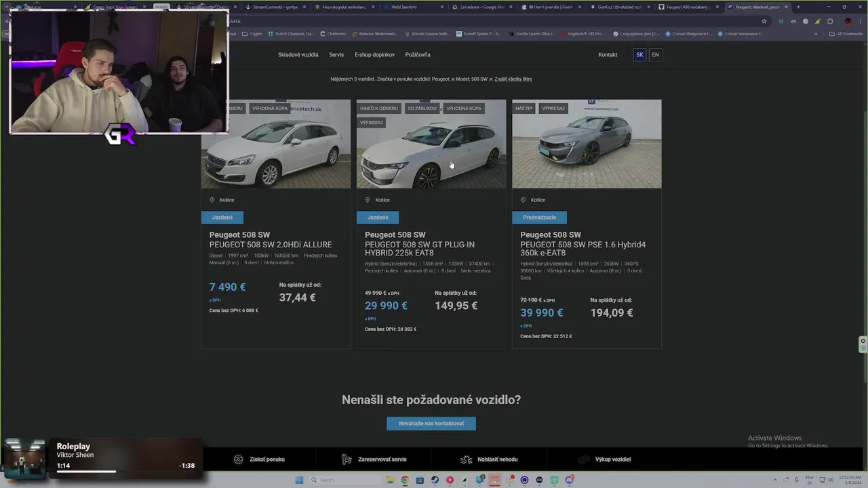Click location pin on the PSE 1.6 Hybrid4 card

click(523, 200)
